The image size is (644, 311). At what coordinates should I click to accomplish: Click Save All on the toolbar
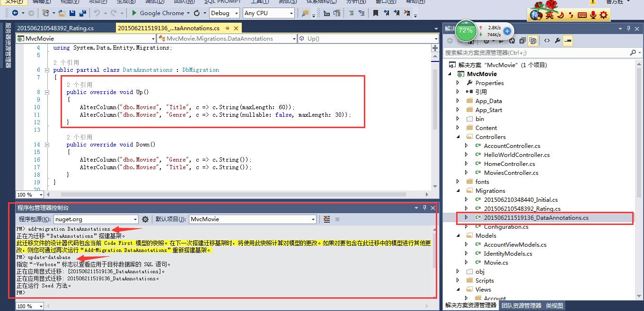point(82,13)
